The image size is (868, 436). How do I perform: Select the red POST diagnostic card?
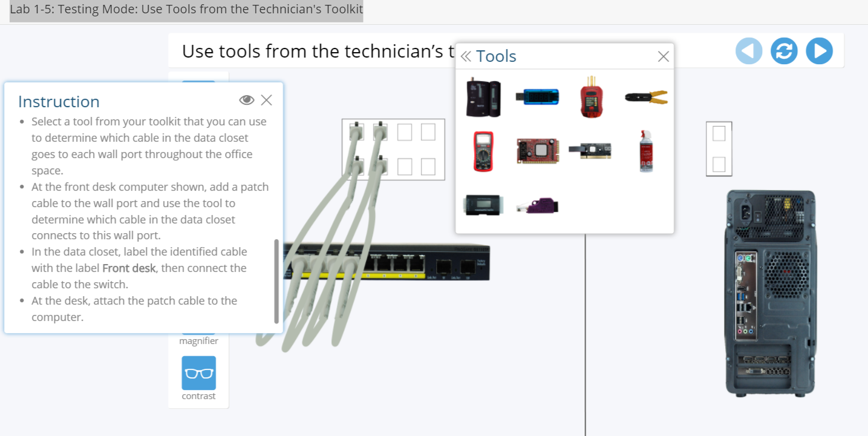coord(537,151)
